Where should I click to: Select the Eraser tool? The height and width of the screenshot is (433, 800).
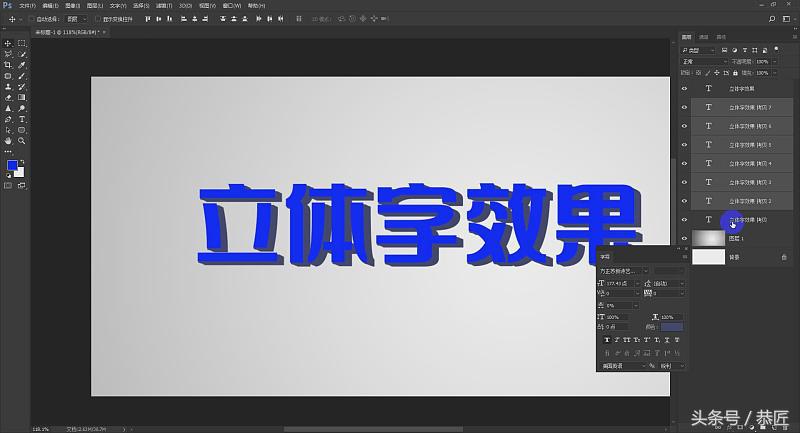pyautogui.click(x=8, y=97)
